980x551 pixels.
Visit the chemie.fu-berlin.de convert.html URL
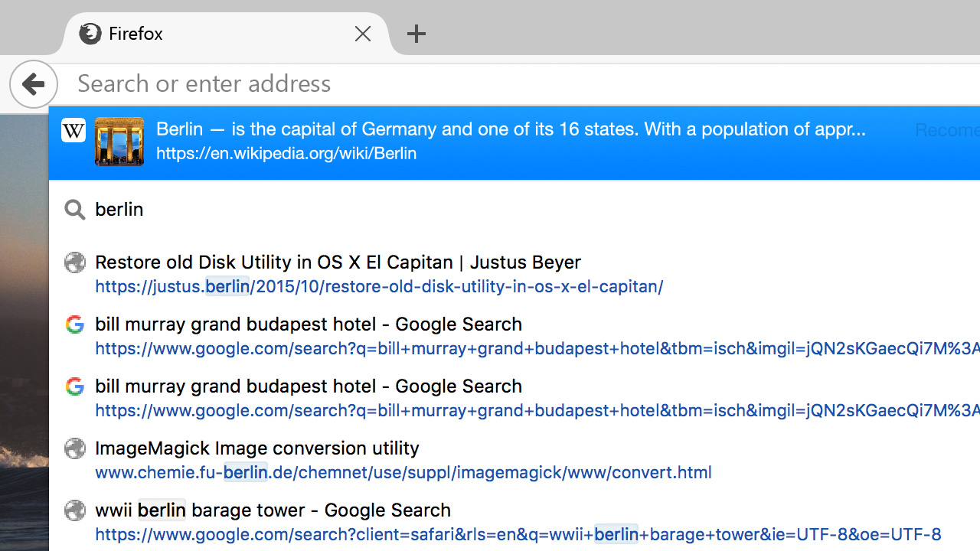point(403,473)
